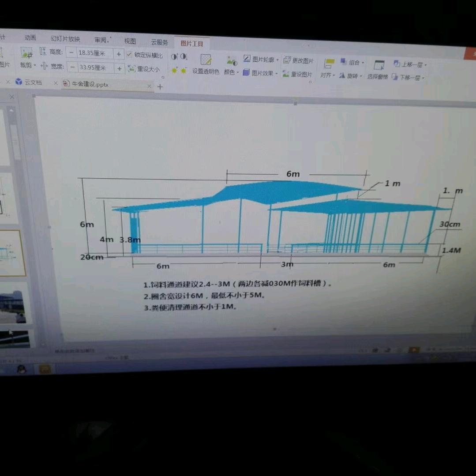Click the Send Backward (下移一层) icon

pyautogui.click(x=395, y=78)
